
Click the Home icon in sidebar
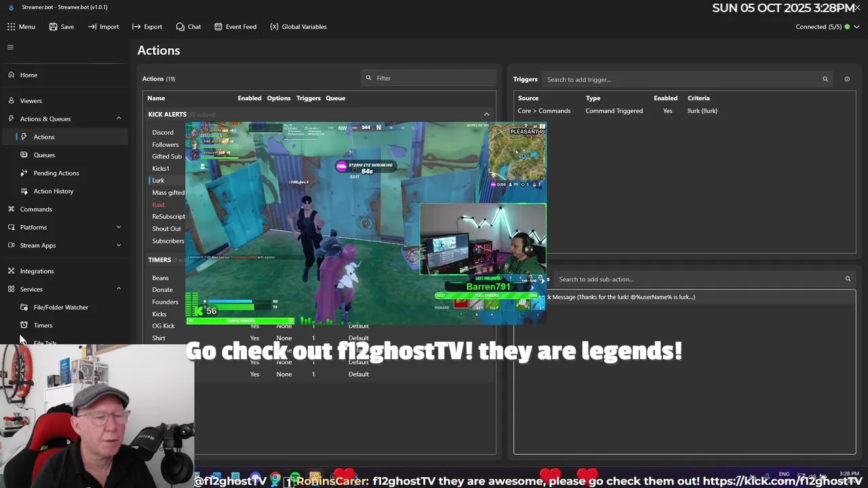pyautogui.click(x=11, y=75)
